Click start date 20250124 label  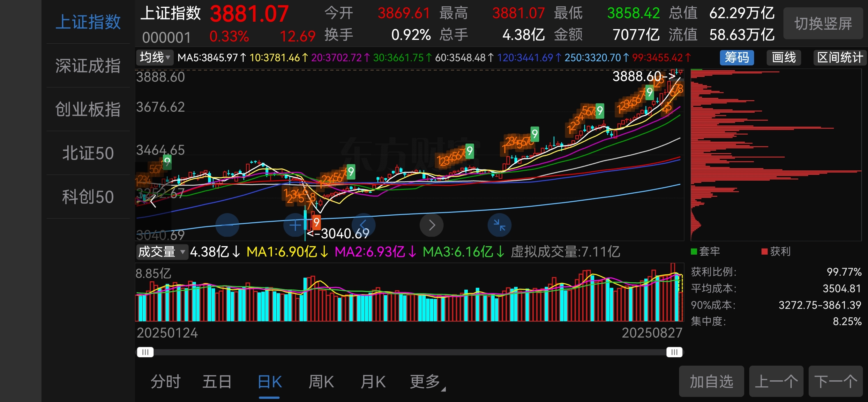click(x=167, y=333)
